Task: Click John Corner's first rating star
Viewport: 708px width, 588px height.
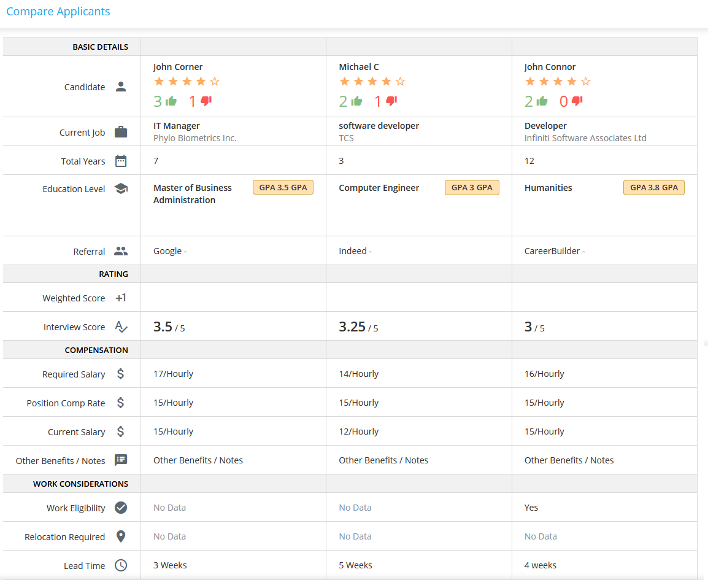Action: coord(159,82)
